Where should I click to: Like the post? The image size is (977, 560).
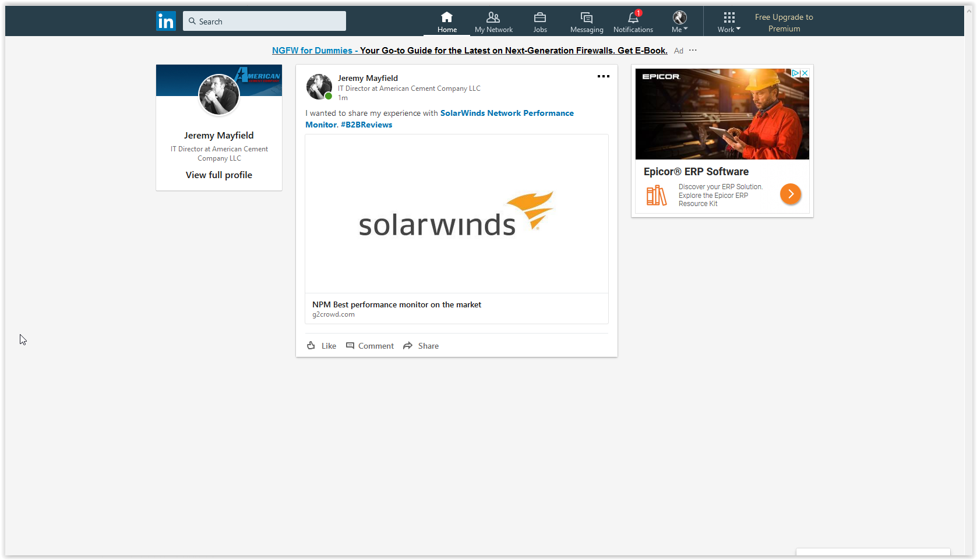322,346
